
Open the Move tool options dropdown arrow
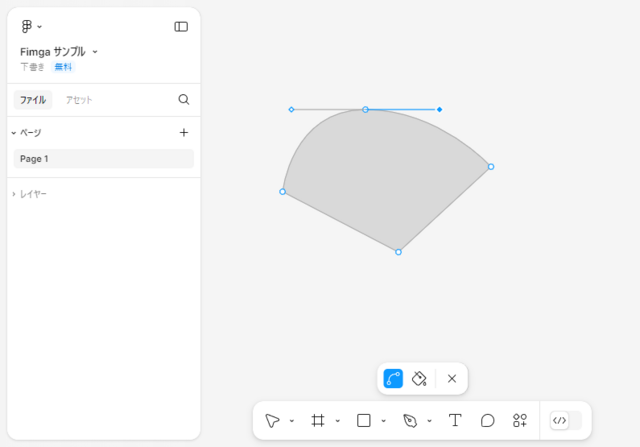pos(292,421)
